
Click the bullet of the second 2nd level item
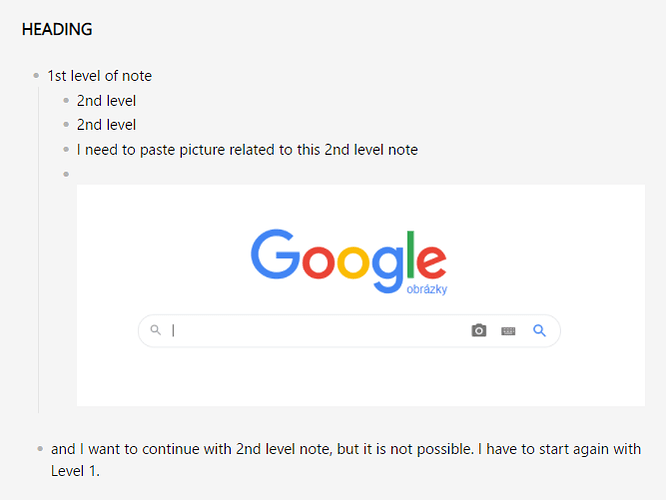click(x=66, y=125)
